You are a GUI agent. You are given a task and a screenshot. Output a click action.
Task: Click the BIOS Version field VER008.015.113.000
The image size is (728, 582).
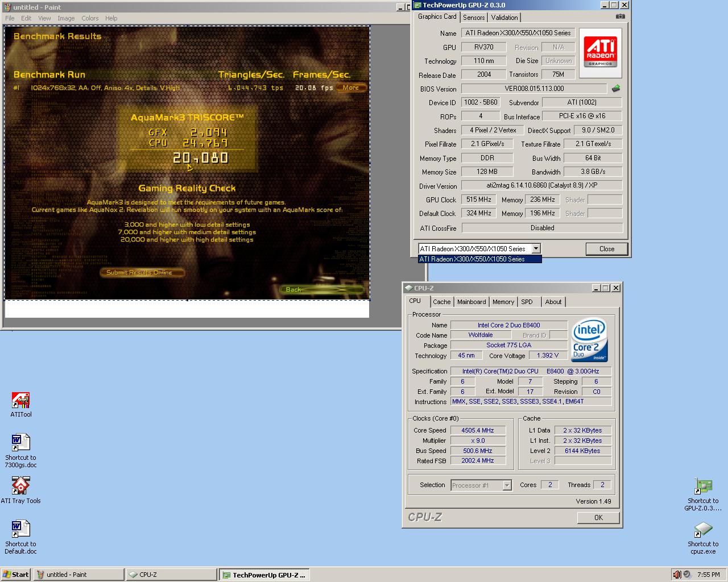534,89
